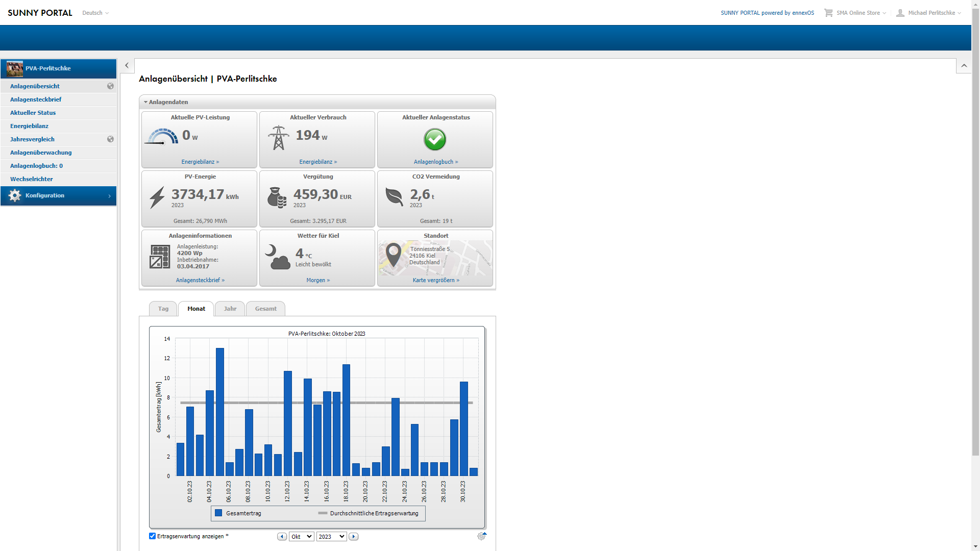
Task: Open the month dropdown showing Okt
Action: [x=301, y=537]
